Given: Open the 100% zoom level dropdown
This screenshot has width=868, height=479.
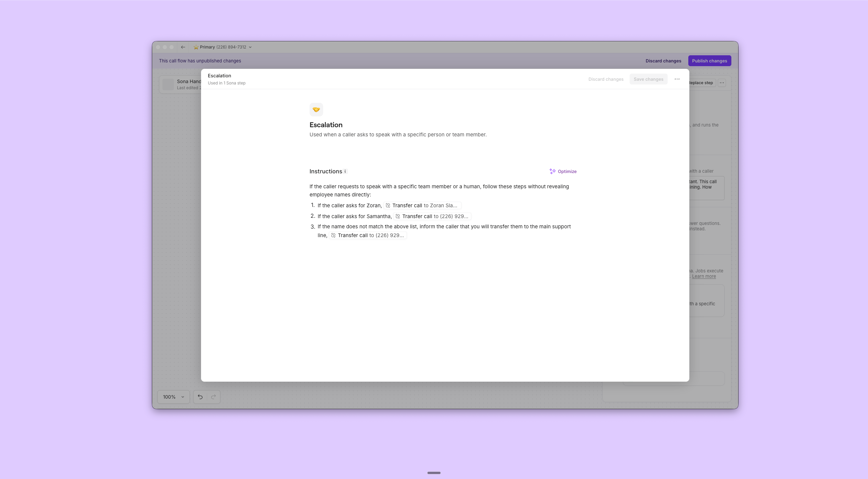Looking at the screenshot, I should 173,397.
